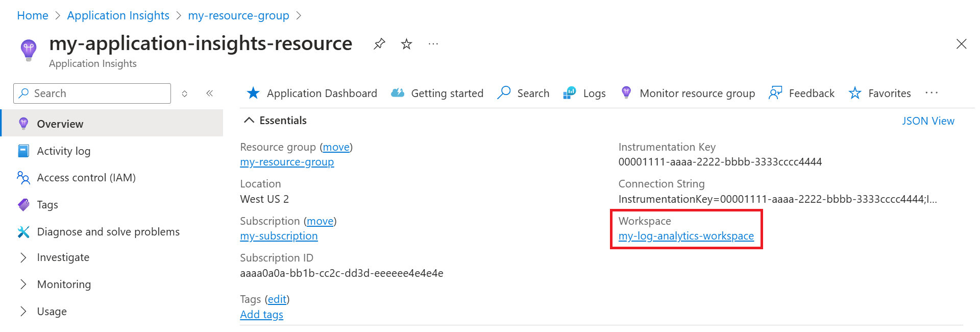This screenshot has height=332, width=980.
Task: Click Favorites in the toolbar
Action: click(x=879, y=93)
